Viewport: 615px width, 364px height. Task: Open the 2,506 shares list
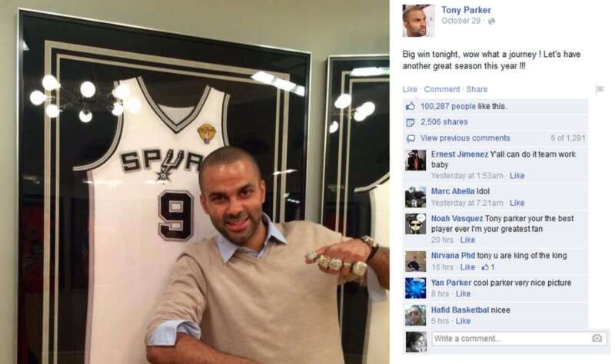[444, 122]
